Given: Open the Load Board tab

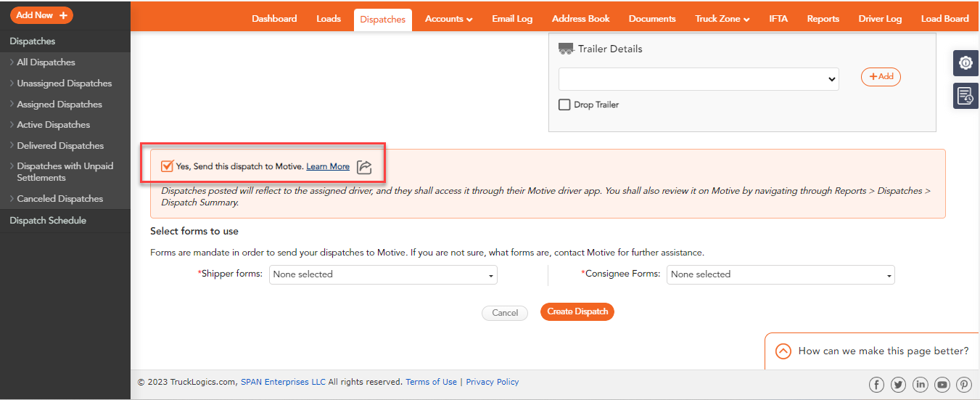Looking at the screenshot, I should (x=945, y=19).
